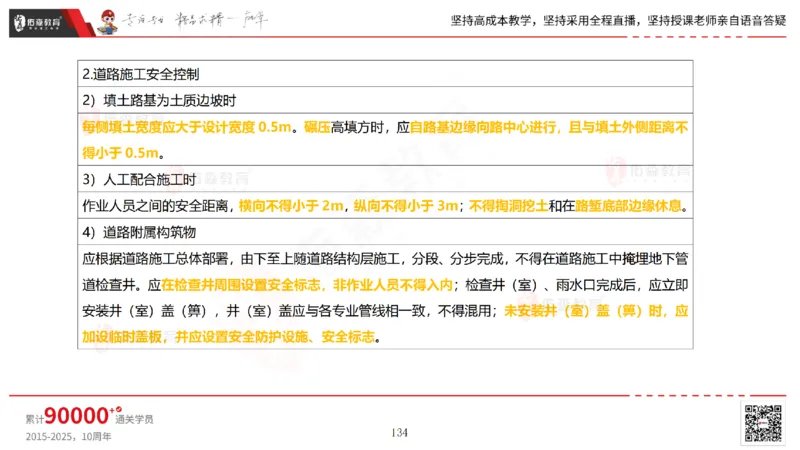This screenshot has height=450, width=800.
Task: Click the table title '2.道路施工安全控制'
Action: pyautogui.click(x=141, y=74)
